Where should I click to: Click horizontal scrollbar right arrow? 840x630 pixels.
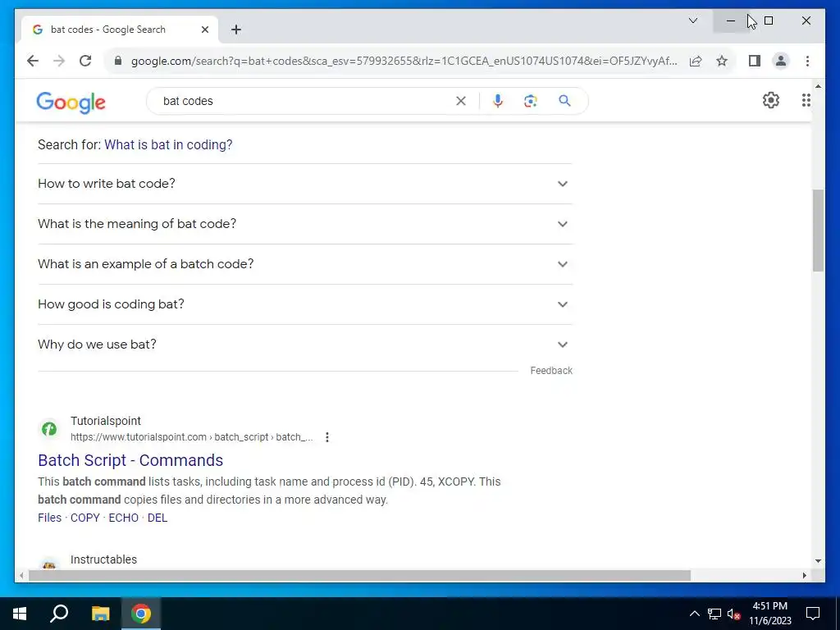pos(805,576)
